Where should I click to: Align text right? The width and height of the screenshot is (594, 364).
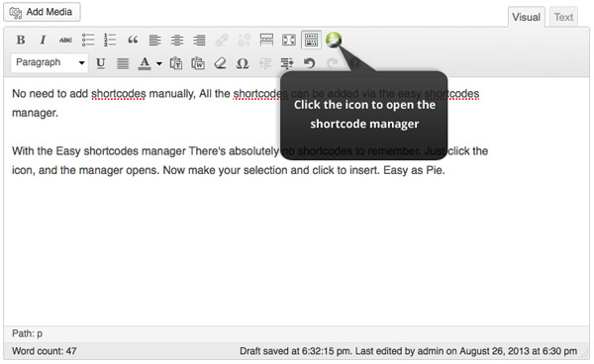199,40
